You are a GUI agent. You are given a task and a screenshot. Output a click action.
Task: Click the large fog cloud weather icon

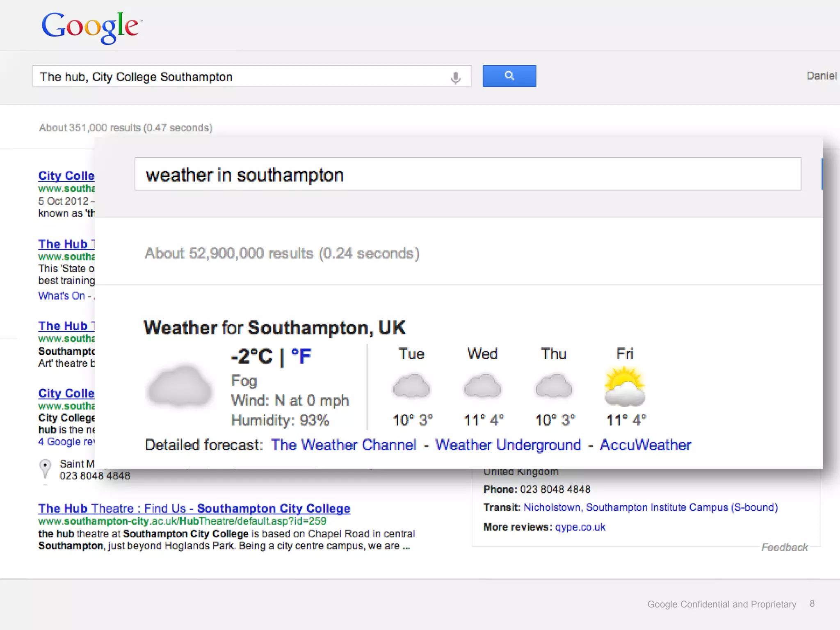tap(180, 386)
